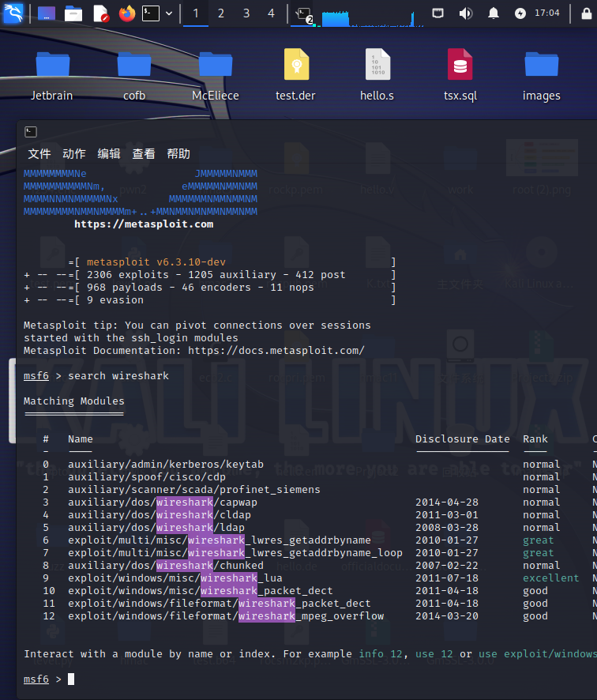Screen dimensions: 597x700
Task: Open terminal emulator from panel
Action: [x=151, y=13]
